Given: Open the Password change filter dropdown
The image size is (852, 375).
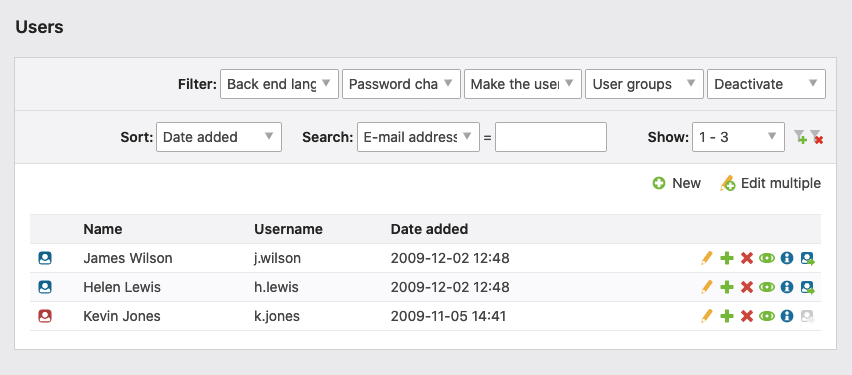Looking at the screenshot, I should (401, 84).
